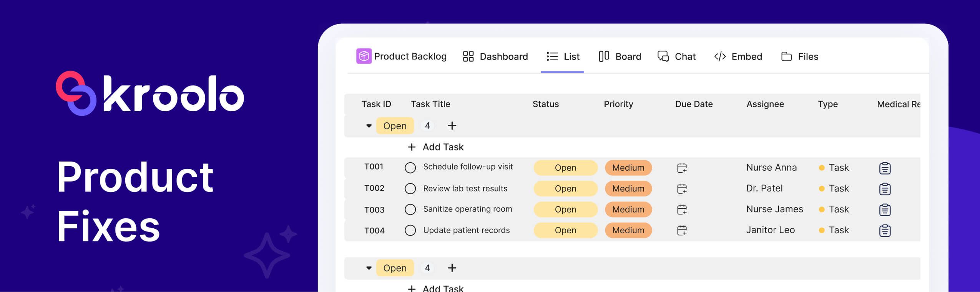Viewport: 980px width, 292px height.
Task: Click assignee Nurse Anna
Action: pos(771,168)
